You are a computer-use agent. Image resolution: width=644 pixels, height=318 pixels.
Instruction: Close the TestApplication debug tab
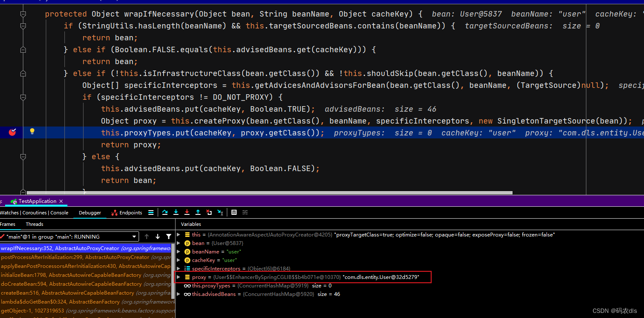61,201
